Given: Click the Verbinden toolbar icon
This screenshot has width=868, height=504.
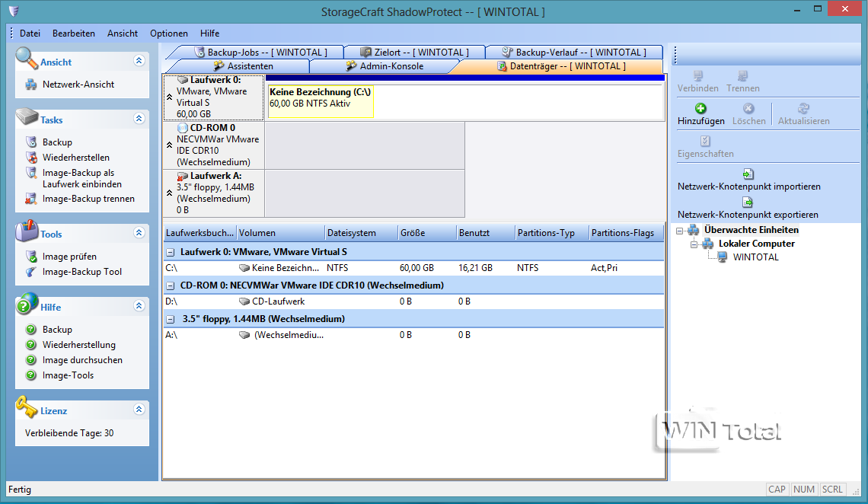Looking at the screenshot, I should pyautogui.click(x=697, y=75).
